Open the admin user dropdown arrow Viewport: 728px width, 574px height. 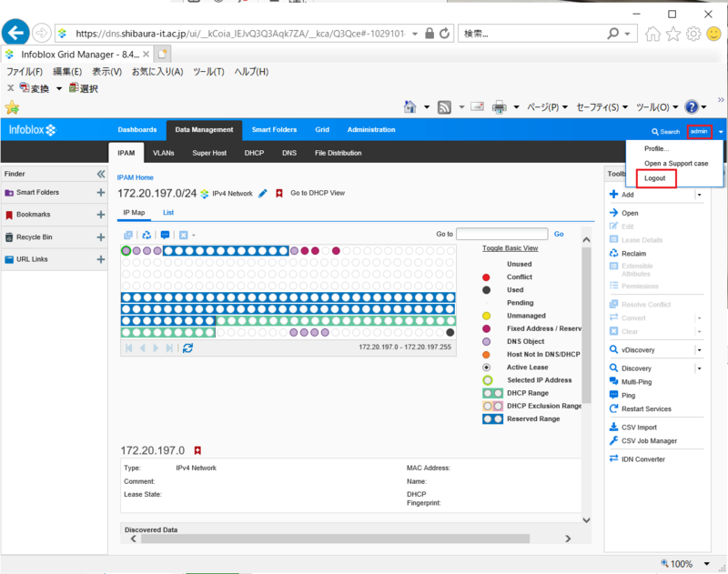point(721,132)
